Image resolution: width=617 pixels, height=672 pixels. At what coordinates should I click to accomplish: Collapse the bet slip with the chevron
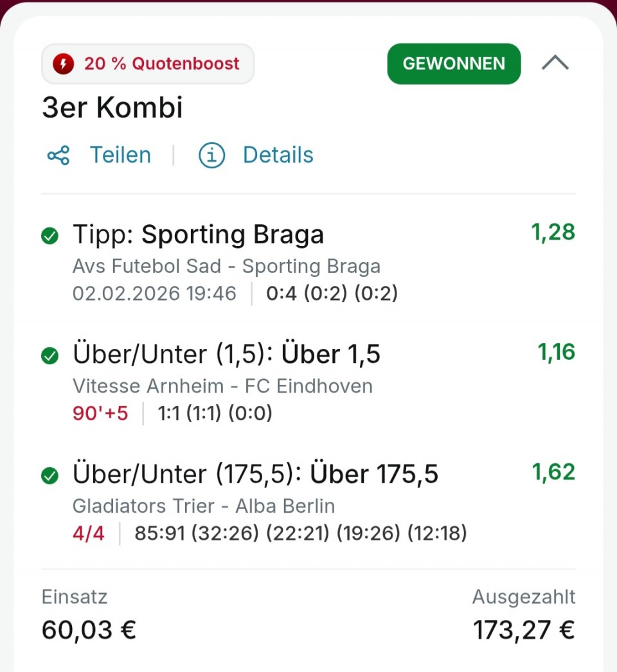[x=555, y=63]
